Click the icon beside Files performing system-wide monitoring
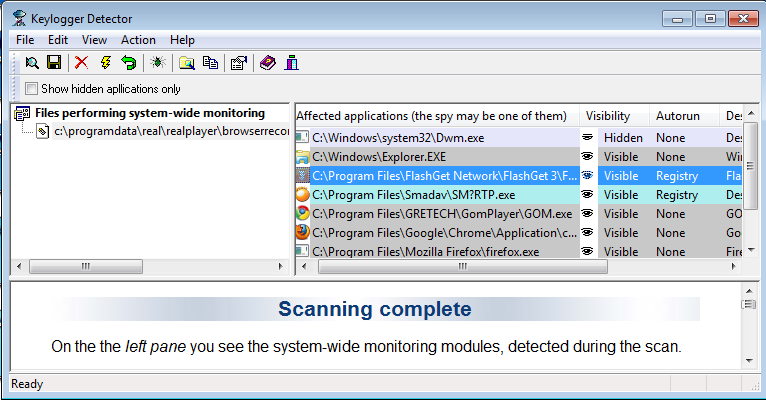Viewport: 766px width, 400px height. pyautogui.click(x=22, y=113)
